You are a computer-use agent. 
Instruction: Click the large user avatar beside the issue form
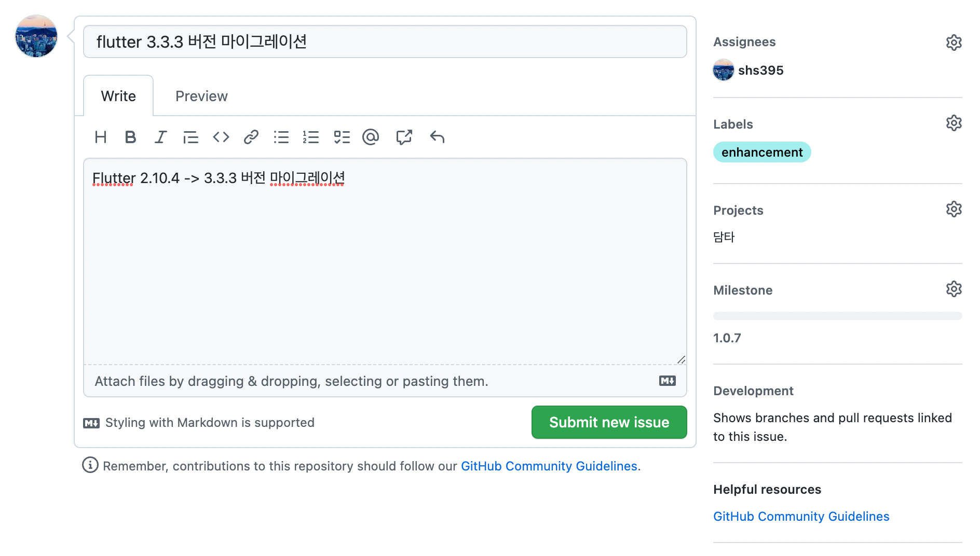coord(36,36)
